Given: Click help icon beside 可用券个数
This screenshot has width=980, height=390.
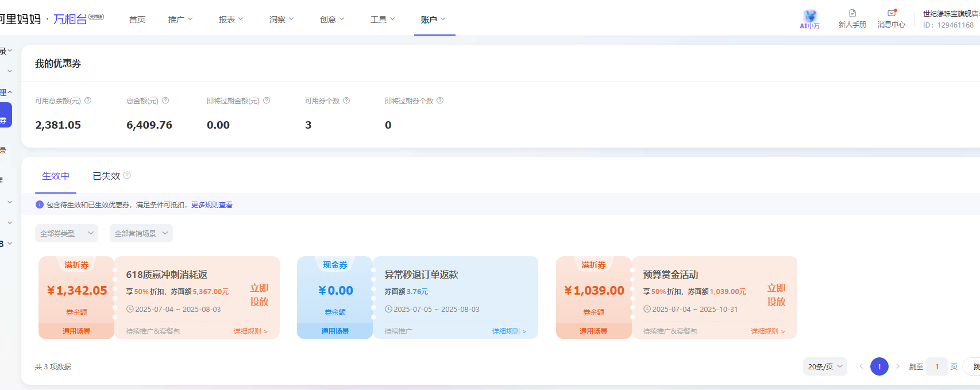Looking at the screenshot, I should click(x=346, y=101).
